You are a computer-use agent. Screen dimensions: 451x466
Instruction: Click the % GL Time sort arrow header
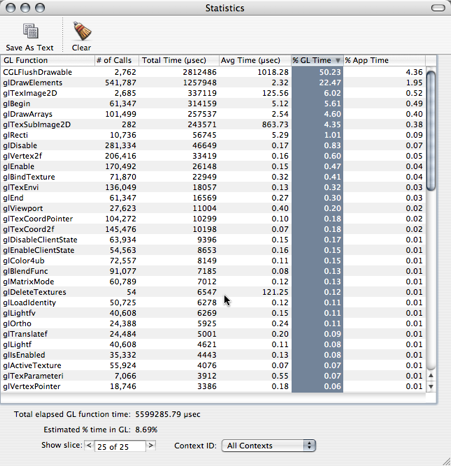click(x=317, y=60)
